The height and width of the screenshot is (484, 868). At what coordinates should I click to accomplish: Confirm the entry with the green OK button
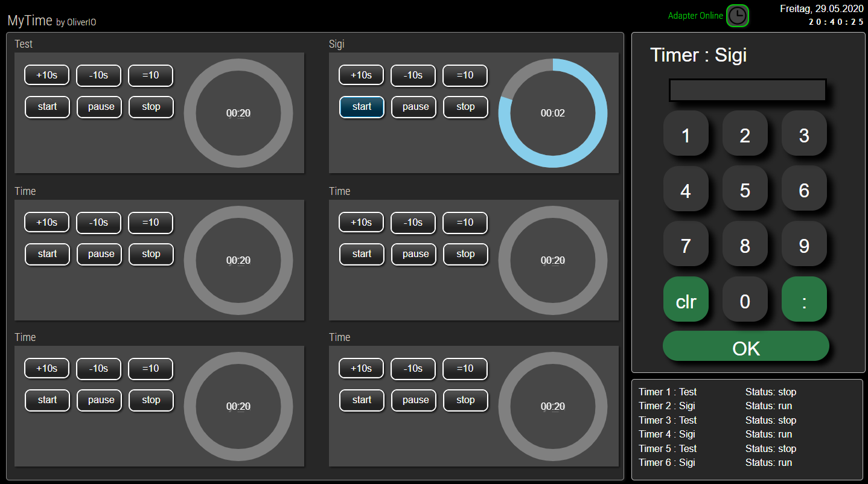coord(746,346)
